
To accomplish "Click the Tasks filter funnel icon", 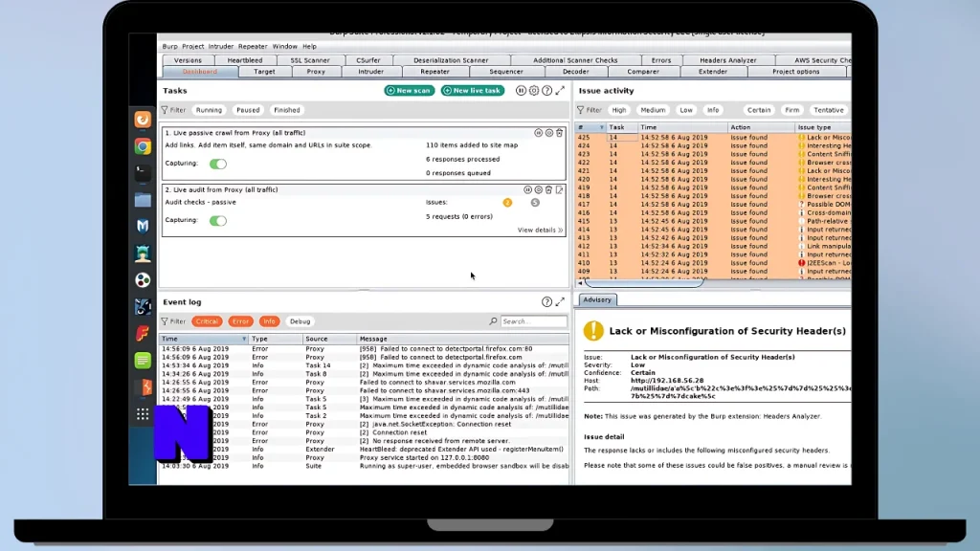I will [165, 110].
